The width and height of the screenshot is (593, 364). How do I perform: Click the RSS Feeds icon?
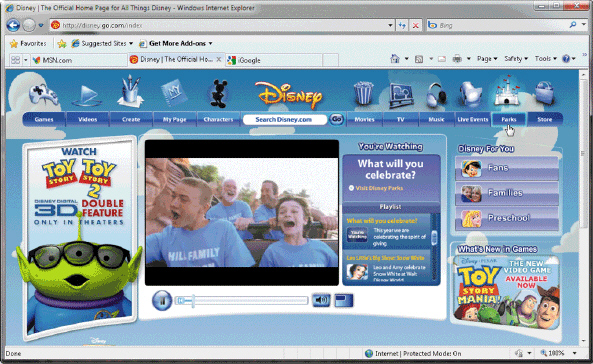click(x=419, y=59)
